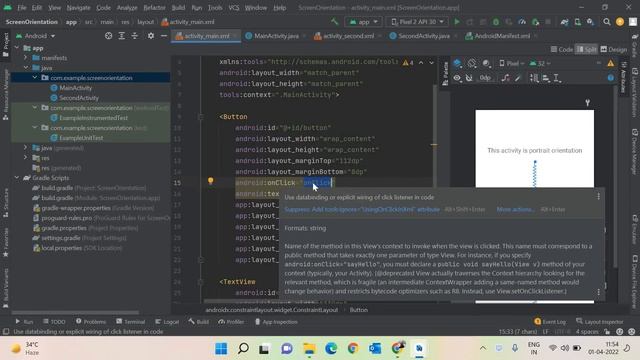Click Expand All icon in Project panel

[x=122, y=36]
